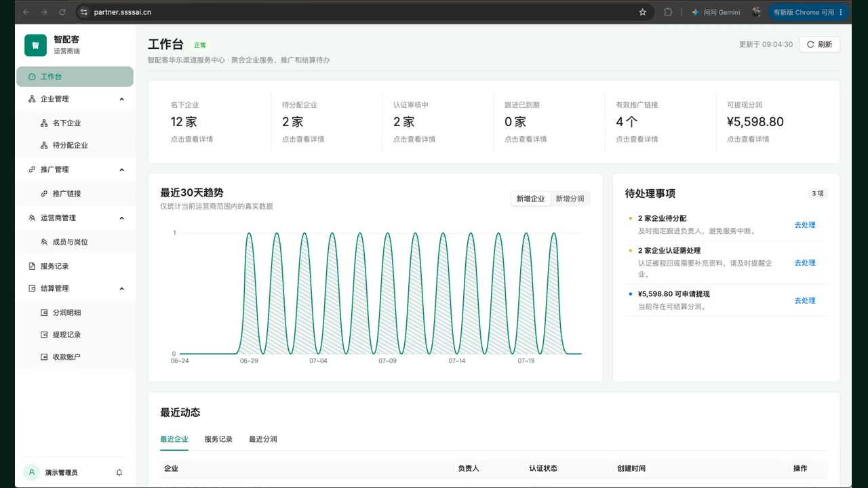Screen dimensions: 868x488
Task: Collapse the 企业管理 section chevron
Action: tap(122, 99)
